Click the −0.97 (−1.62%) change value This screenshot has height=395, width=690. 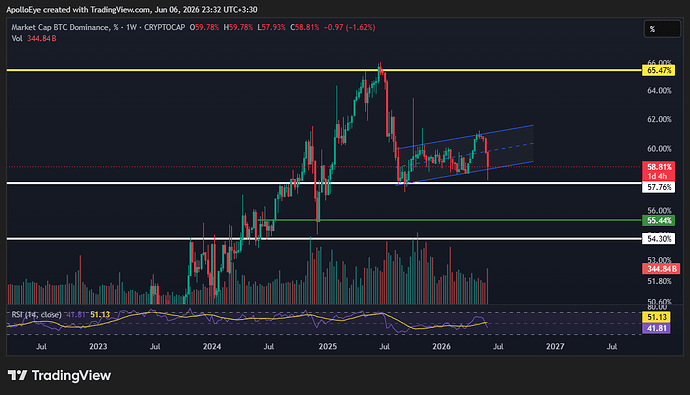click(x=349, y=27)
